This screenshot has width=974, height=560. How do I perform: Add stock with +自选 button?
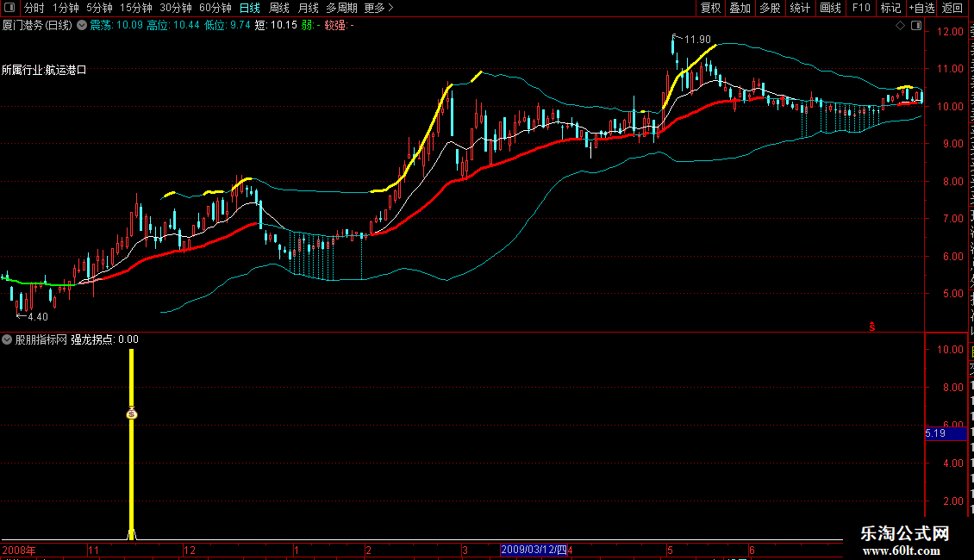point(921,8)
